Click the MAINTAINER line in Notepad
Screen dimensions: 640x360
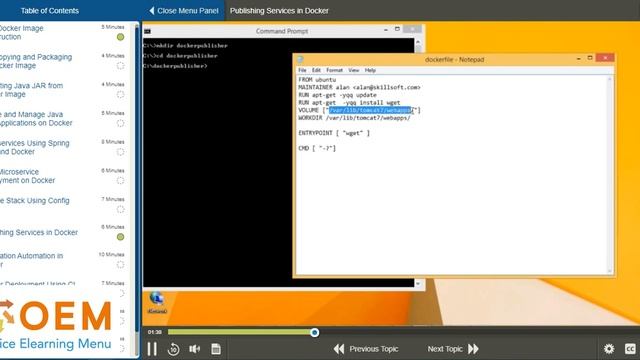click(359, 87)
